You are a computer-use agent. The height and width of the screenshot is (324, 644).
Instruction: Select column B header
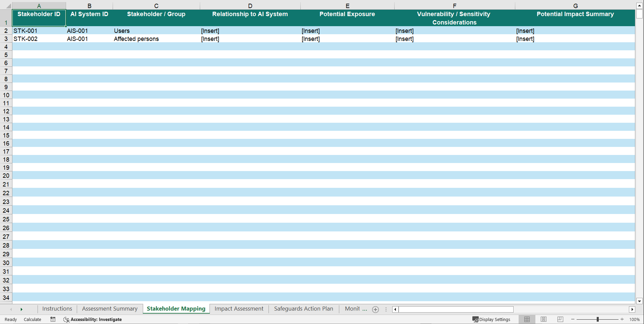click(89, 6)
